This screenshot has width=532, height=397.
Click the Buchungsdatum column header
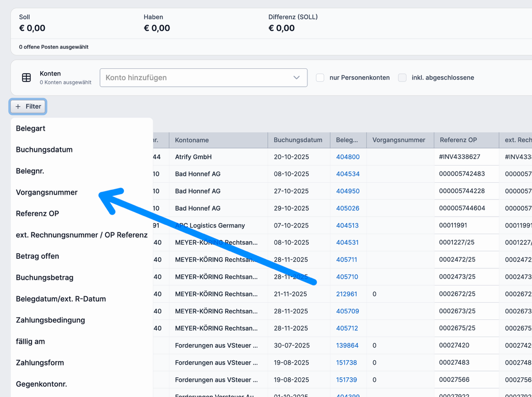[298, 140]
